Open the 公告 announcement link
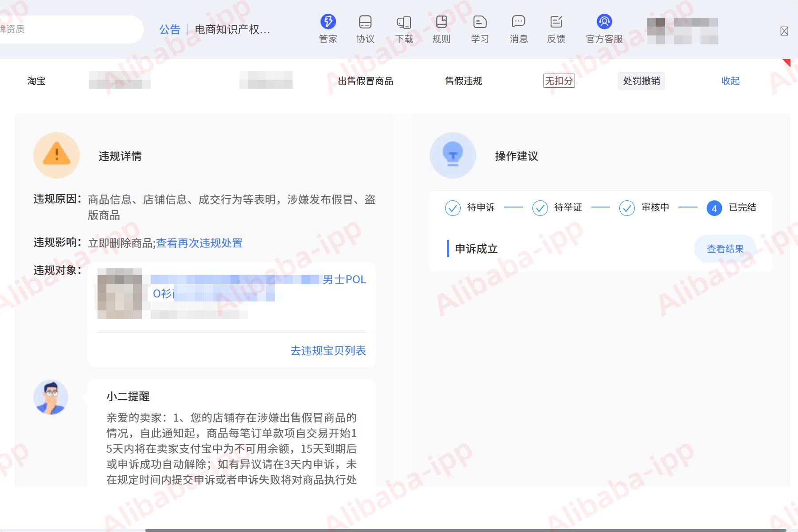 (x=170, y=29)
